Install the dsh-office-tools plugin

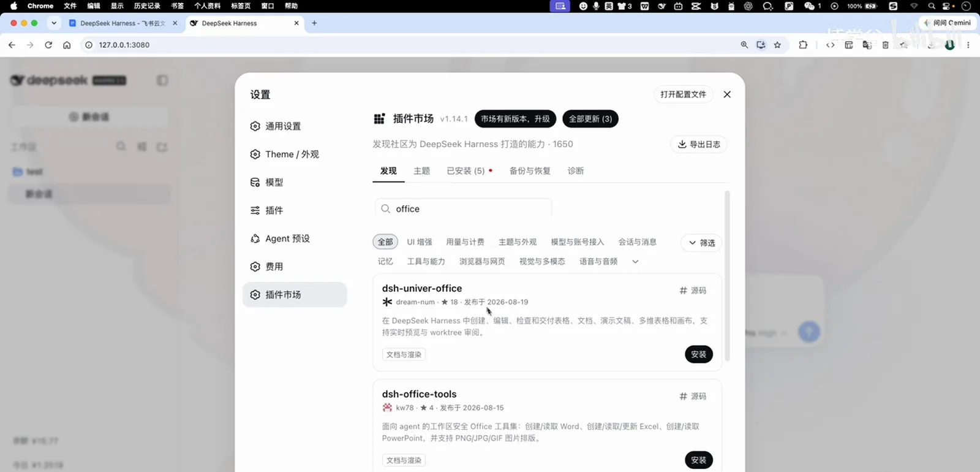[699, 460]
